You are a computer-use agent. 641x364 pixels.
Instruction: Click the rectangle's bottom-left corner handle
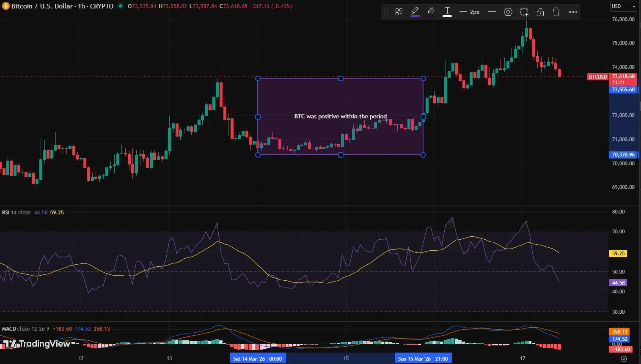[258, 155]
